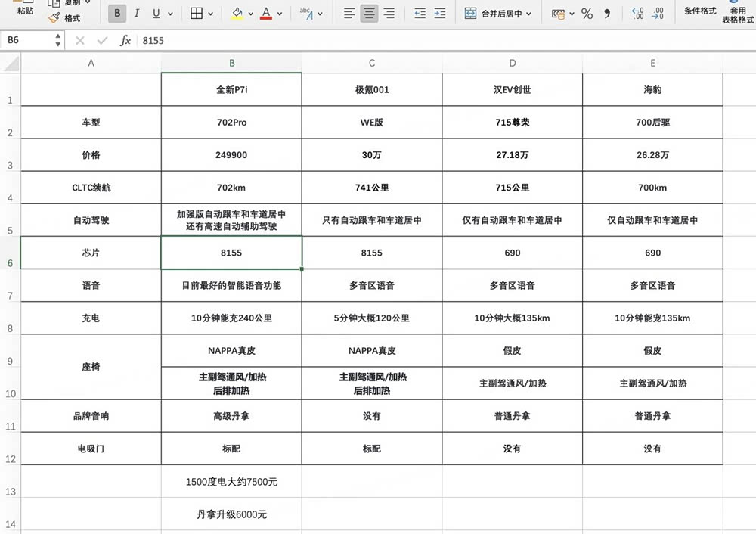This screenshot has height=534, width=756.
Task: Click the percent style icon
Action: tap(587, 13)
